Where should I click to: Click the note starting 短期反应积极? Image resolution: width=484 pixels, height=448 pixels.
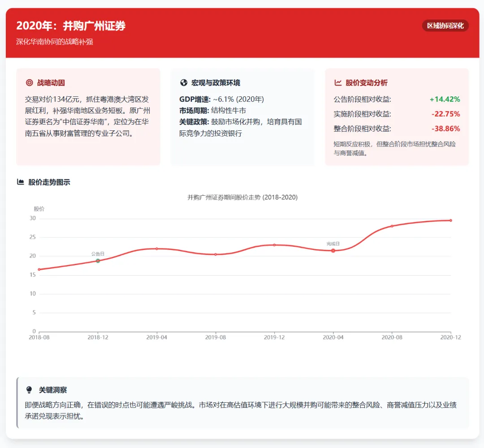point(394,148)
